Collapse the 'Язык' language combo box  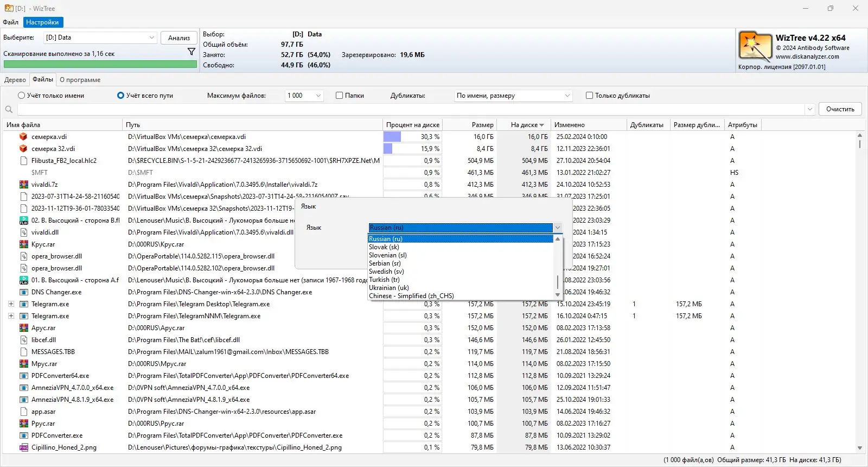click(557, 228)
